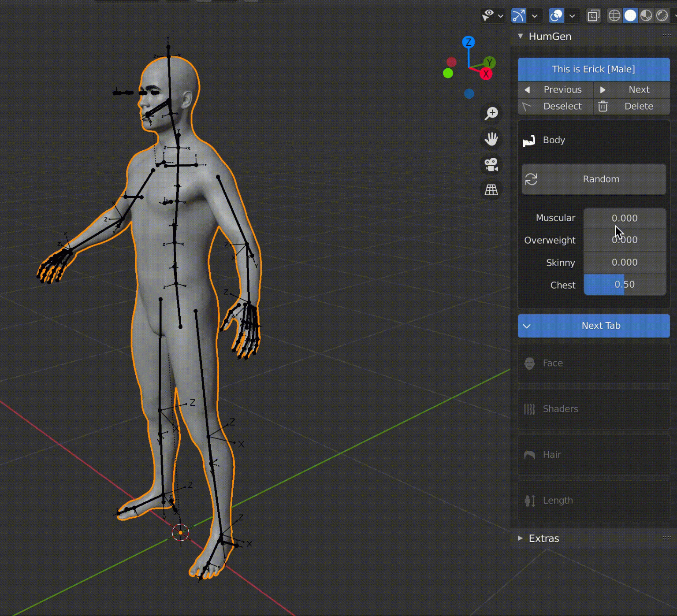This screenshot has height=616, width=677.
Task: Click the flexing arm Body icon
Action: tap(529, 140)
